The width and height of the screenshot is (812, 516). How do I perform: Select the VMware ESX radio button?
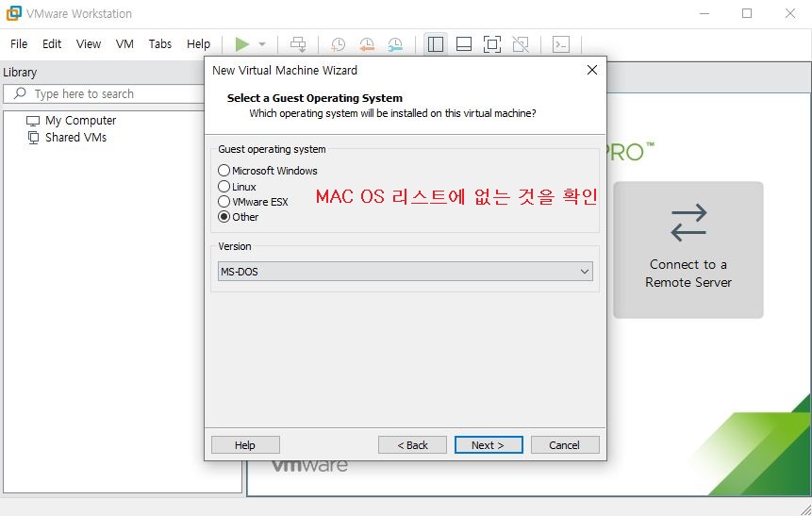tap(224, 202)
